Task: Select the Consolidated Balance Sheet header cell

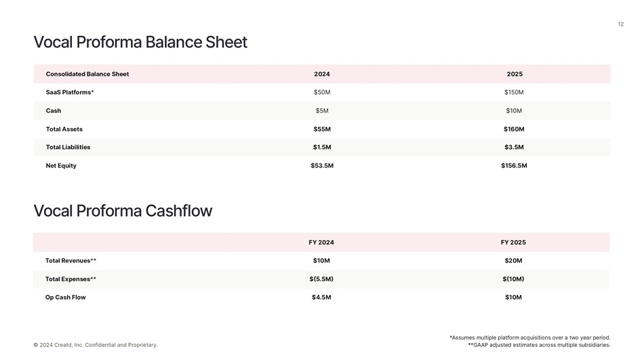Action: point(87,74)
